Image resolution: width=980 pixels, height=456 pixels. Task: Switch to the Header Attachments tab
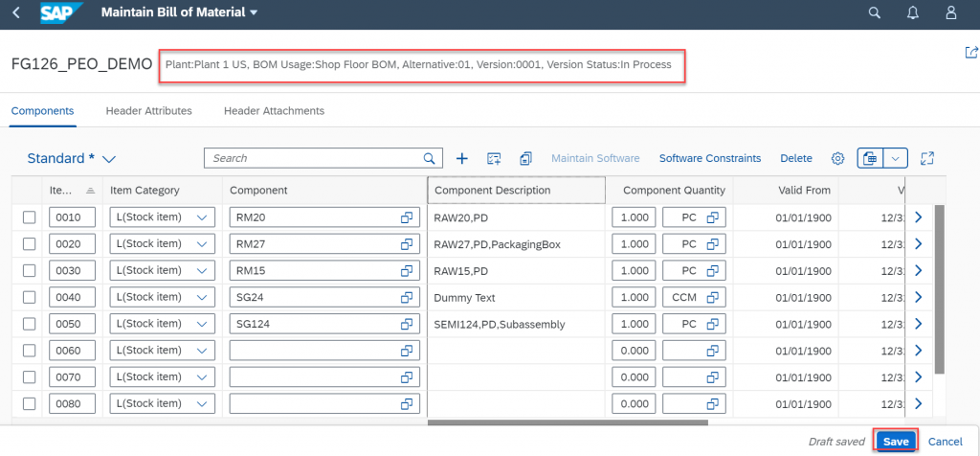[274, 111]
